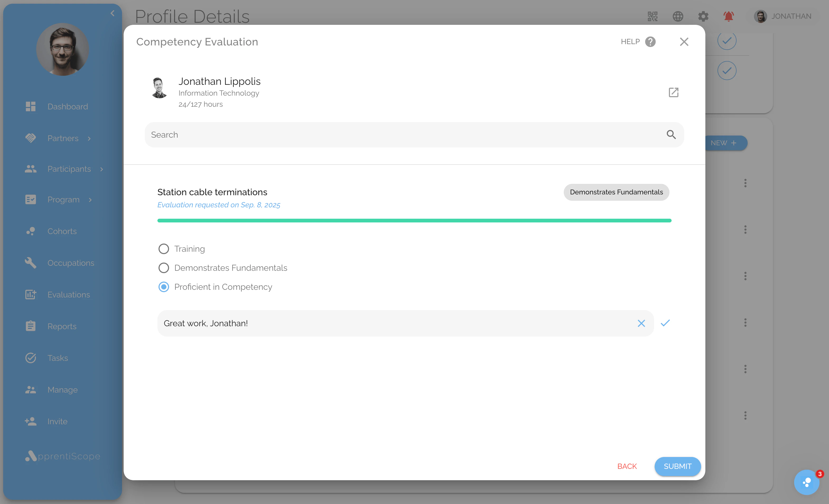This screenshot has height=504, width=829.
Task: Open the Help question mark icon
Action: pos(650,42)
